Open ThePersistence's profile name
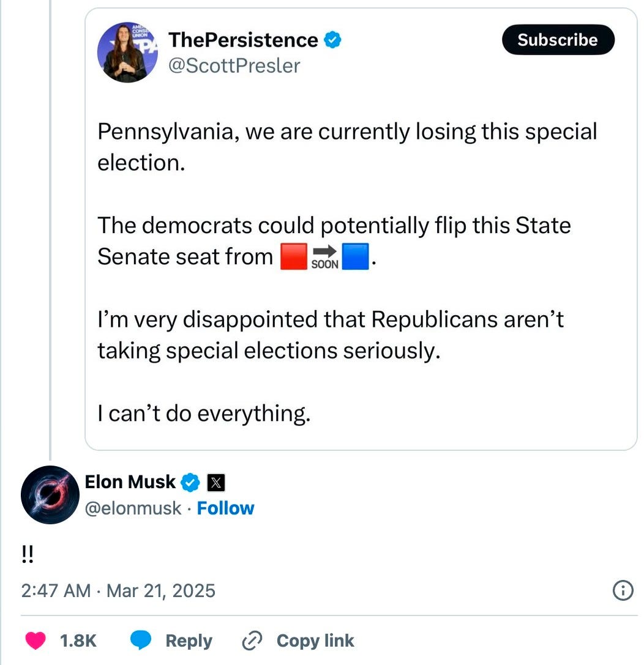The width and height of the screenshot is (644, 665). coord(244,39)
